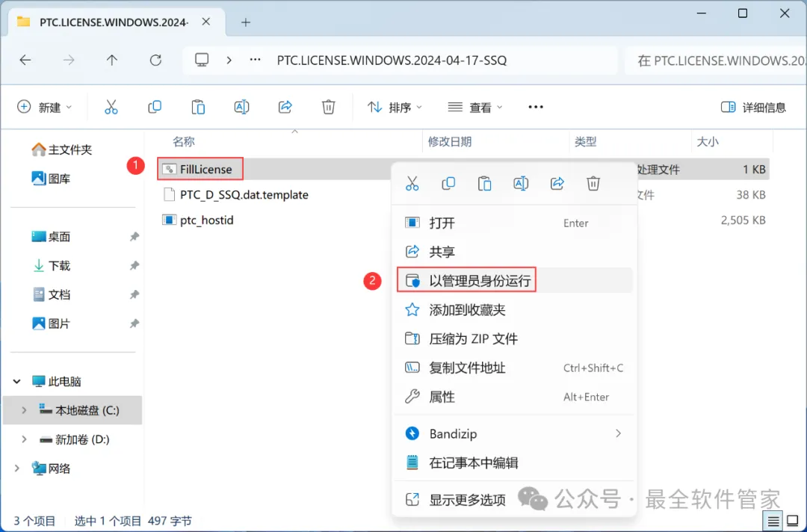Select 以管理员身份运行 in the context menu
This screenshot has width=807, height=532.
[x=514, y=280]
